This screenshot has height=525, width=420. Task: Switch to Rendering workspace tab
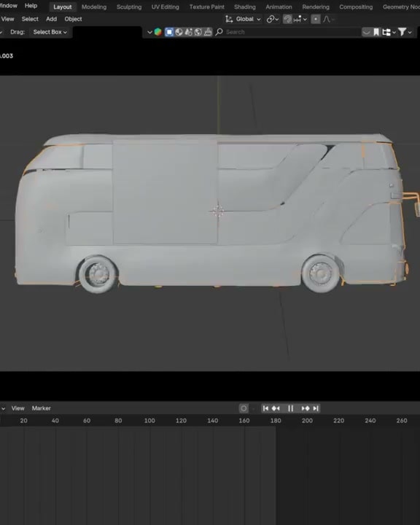(x=316, y=7)
